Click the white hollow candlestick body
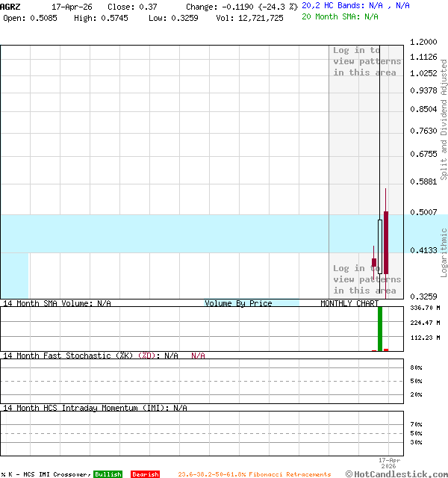 (380, 246)
